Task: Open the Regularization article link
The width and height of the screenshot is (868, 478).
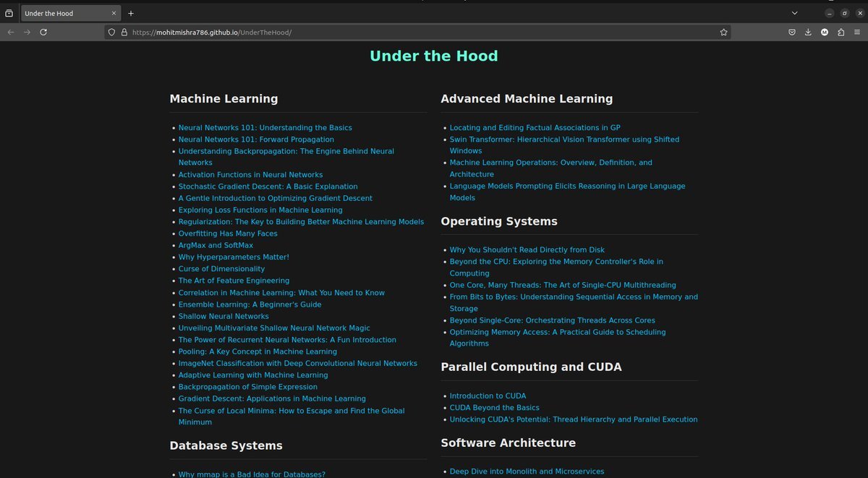Action: click(301, 222)
